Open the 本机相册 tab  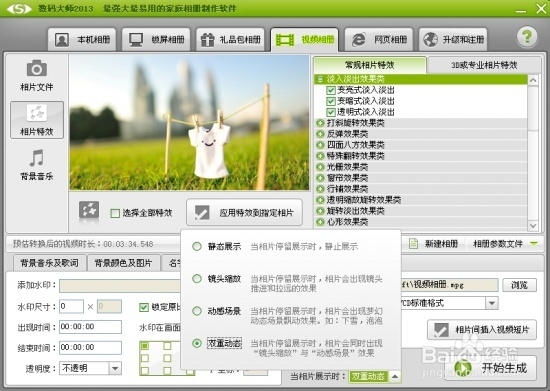pyautogui.click(x=82, y=40)
